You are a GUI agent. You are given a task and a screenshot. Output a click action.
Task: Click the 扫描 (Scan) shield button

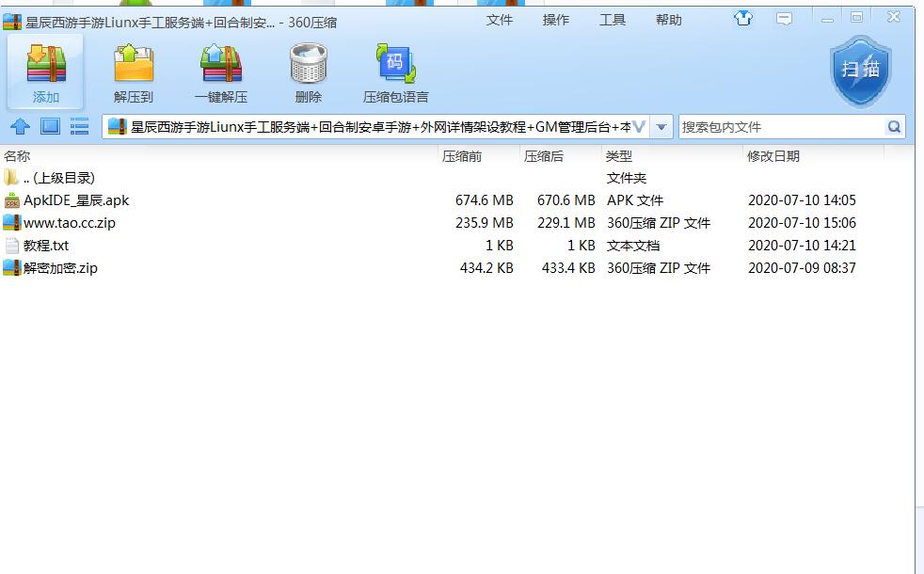coord(860,71)
